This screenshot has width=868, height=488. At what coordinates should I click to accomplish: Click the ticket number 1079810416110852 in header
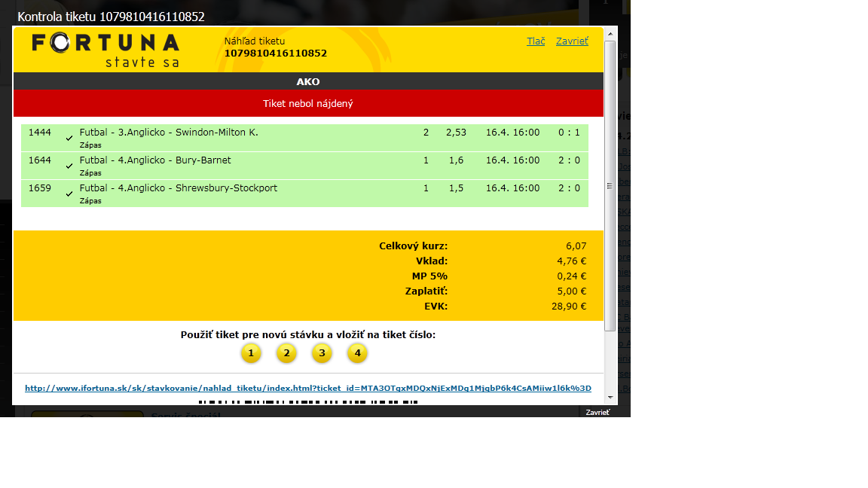click(276, 53)
